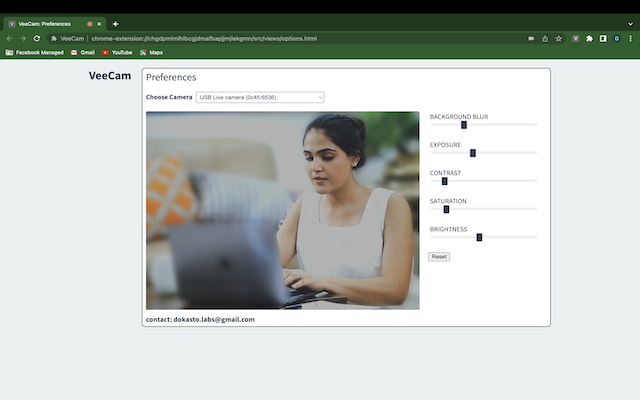Click the Choose Camera label

pyautogui.click(x=169, y=97)
